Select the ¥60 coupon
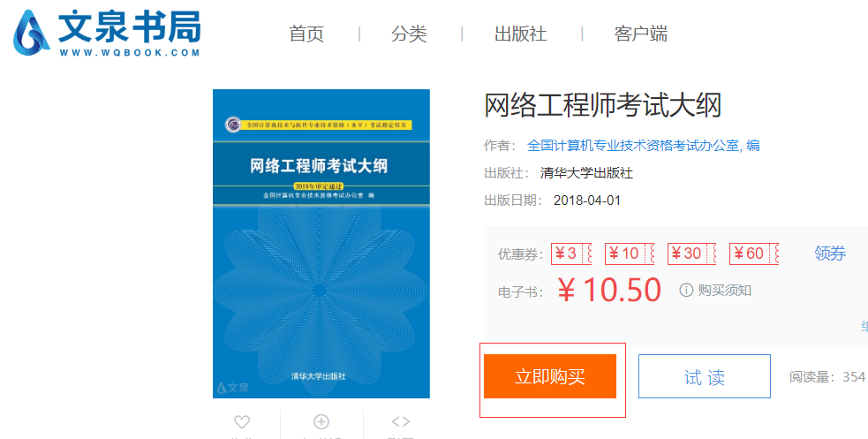Image resolution: width=868 pixels, height=439 pixels. (x=754, y=254)
